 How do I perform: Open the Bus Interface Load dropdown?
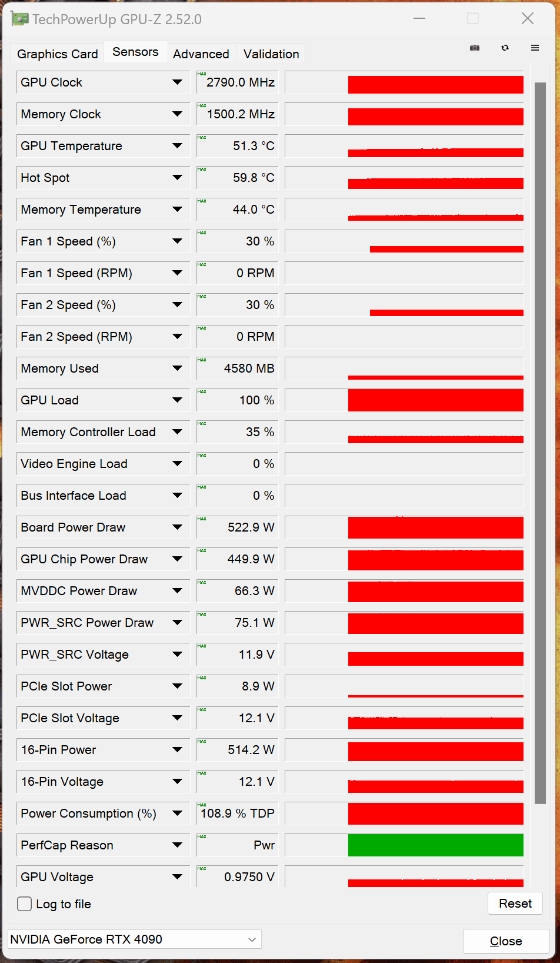coord(177,496)
